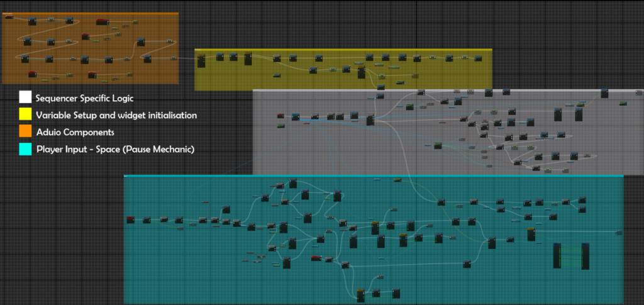The width and height of the screenshot is (644, 305).
Task: Select the "Variable Setup and widget initialisation" text
Action: tap(116, 115)
